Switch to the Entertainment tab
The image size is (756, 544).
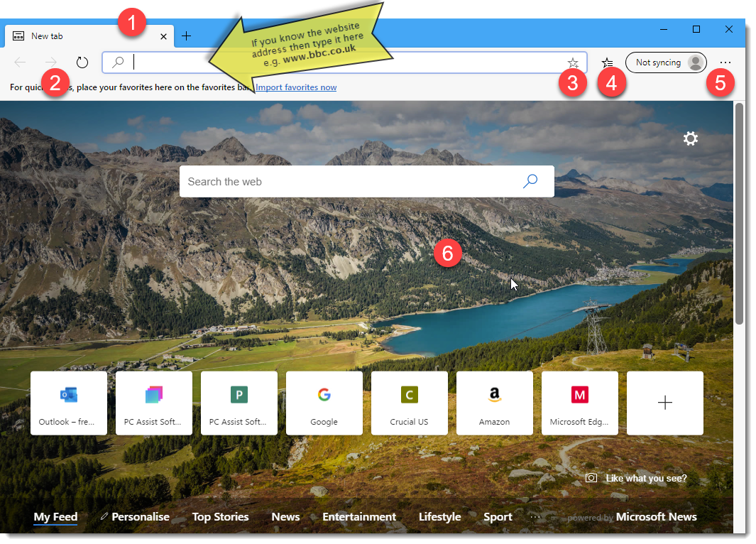click(359, 517)
